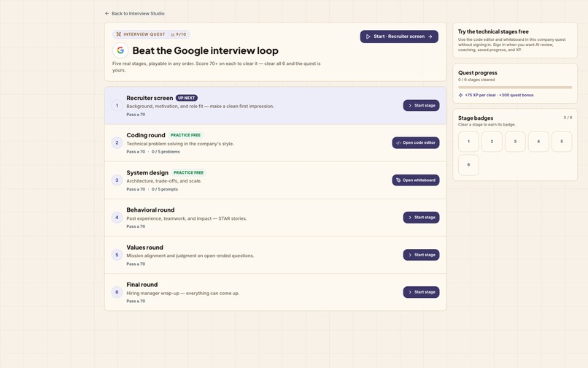This screenshot has height=368, width=588.
Task: Click Beat the Google interview loop heading
Action: 206,50
